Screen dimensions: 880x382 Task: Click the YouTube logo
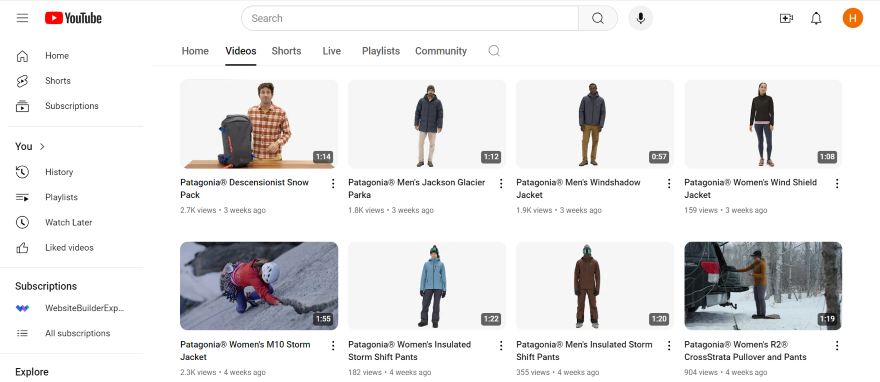coord(74,18)
